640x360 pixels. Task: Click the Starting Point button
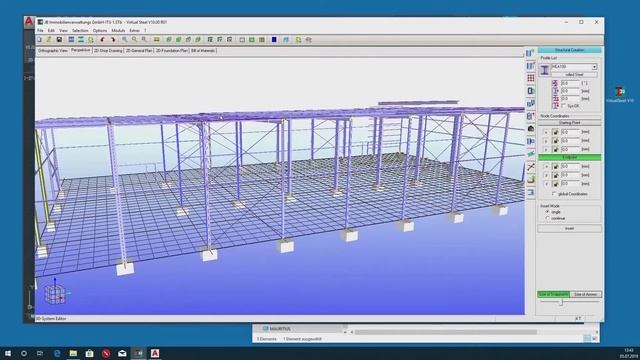tap(569, 123)
